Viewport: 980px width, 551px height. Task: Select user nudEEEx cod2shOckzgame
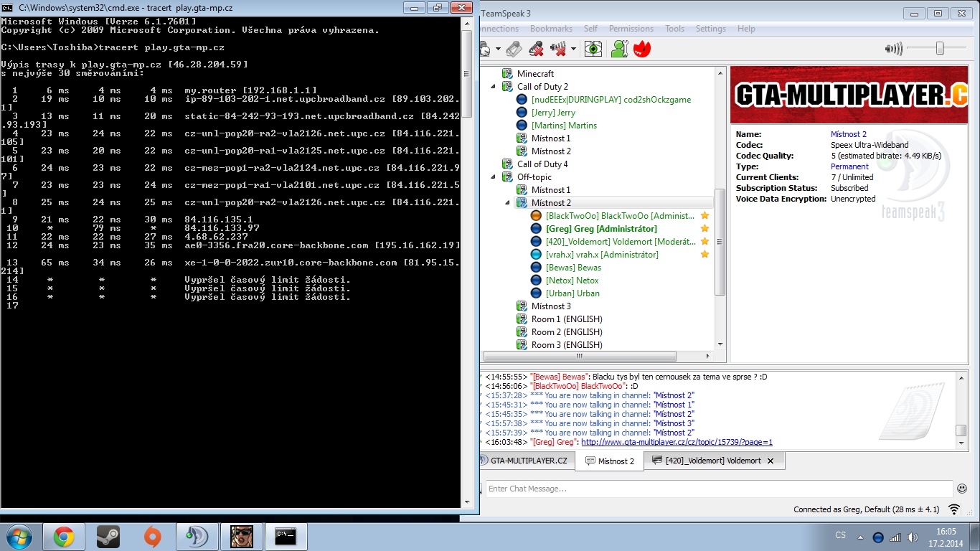pos(611,100)
